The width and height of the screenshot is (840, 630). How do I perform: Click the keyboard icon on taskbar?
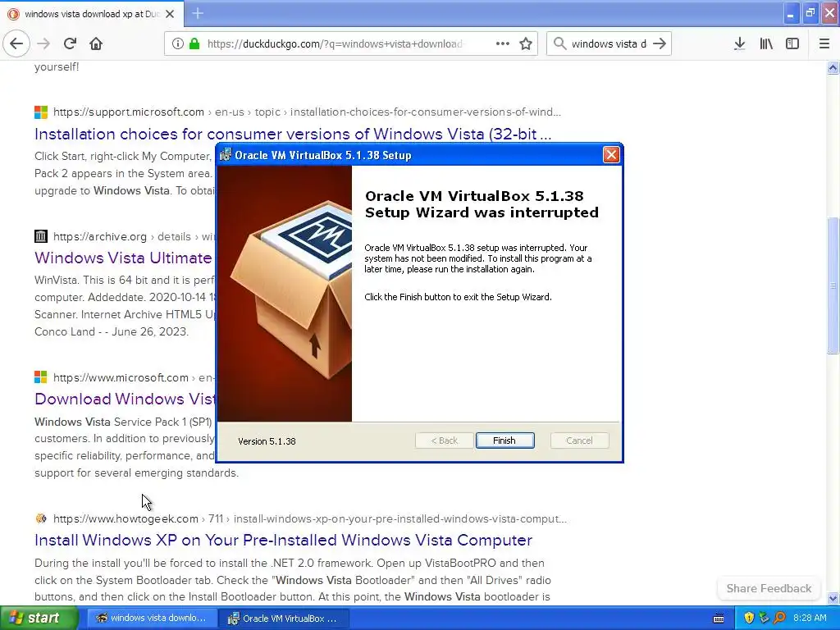click(719, 619)
